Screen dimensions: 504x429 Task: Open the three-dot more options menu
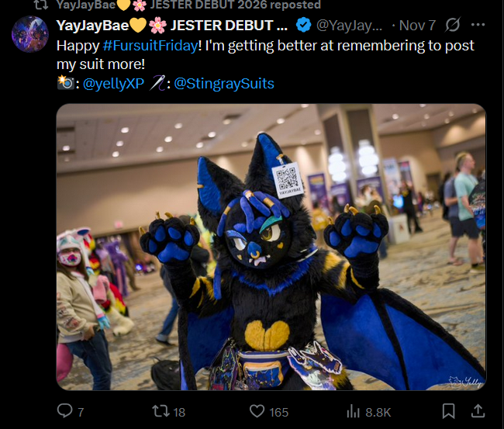tap(478, 25)
